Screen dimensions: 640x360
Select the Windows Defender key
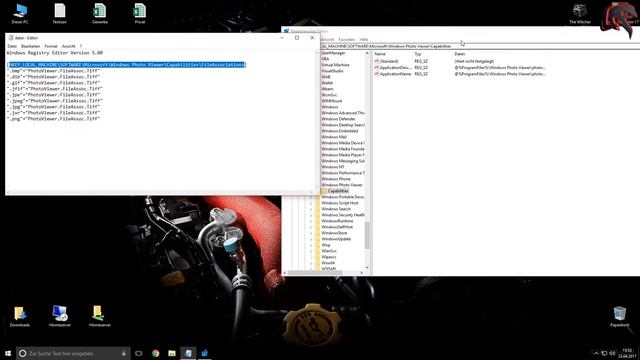pos(338,119)
